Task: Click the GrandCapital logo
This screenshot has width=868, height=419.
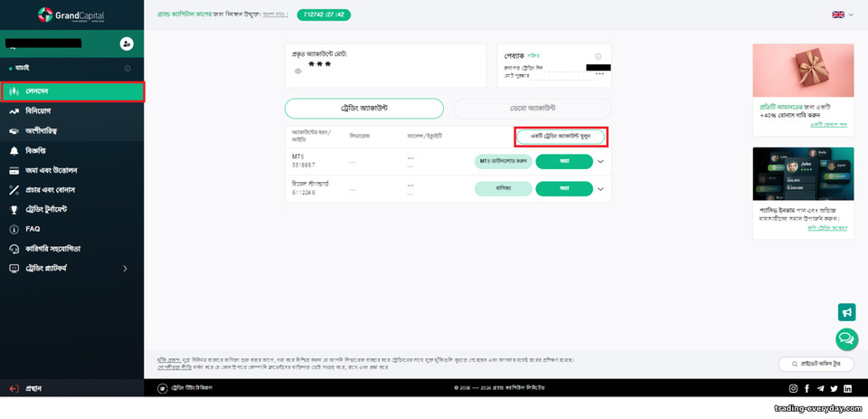Action: [x=71, y=15]
